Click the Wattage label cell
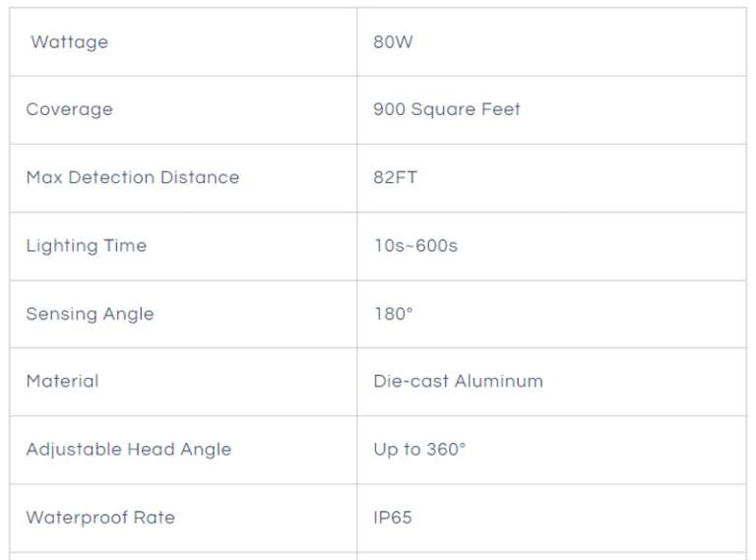This screenshot has width=756, height=560. pyautogui.click(x=69, y=42)
